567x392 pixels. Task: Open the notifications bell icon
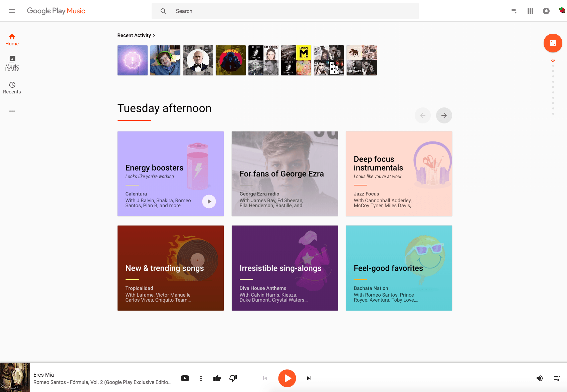click(x=546, y=11)
